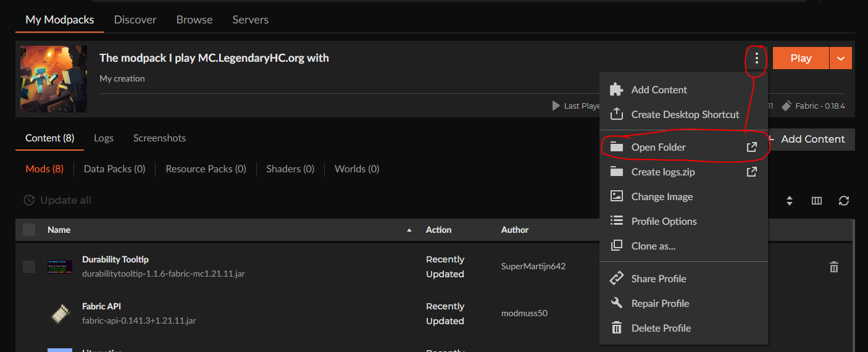Click the three-dot modpack options icon
The image size is (868, 352).
pyautogui.click(x=756, y=59)
